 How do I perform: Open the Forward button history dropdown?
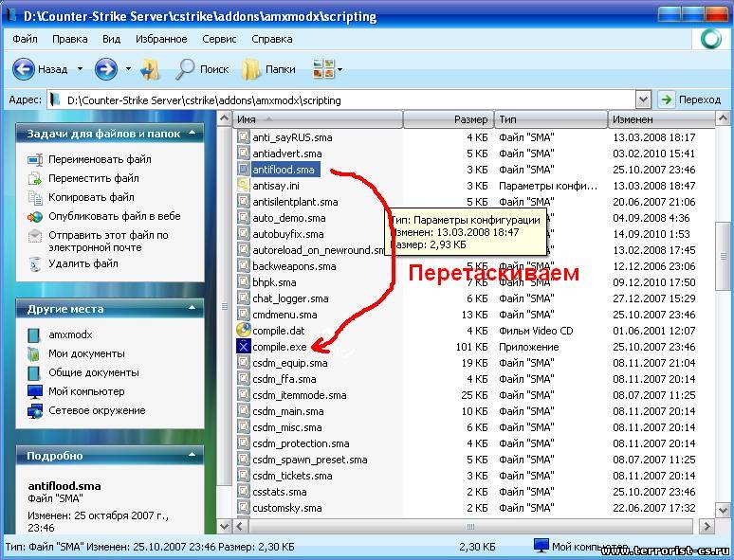128,69
